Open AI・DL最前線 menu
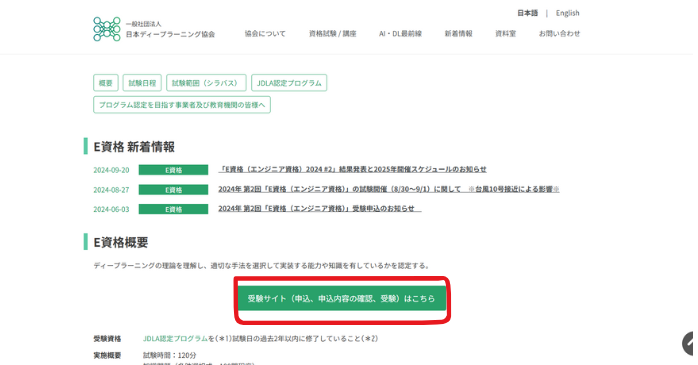The image size is (698, 365). (400, 34)
